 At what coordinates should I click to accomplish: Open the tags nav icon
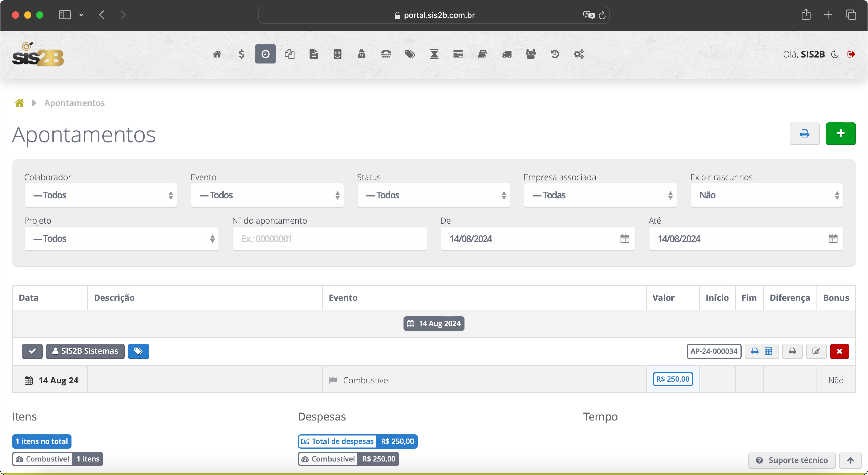410,54
